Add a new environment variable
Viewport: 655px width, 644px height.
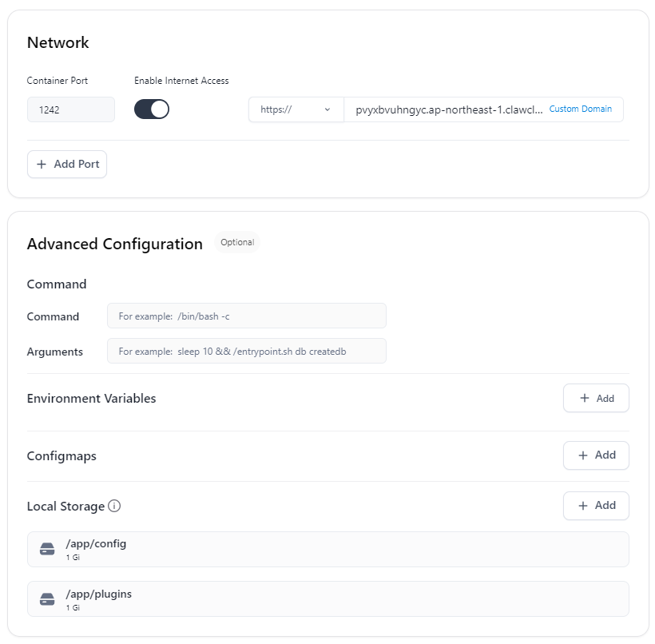click(596, 398)
